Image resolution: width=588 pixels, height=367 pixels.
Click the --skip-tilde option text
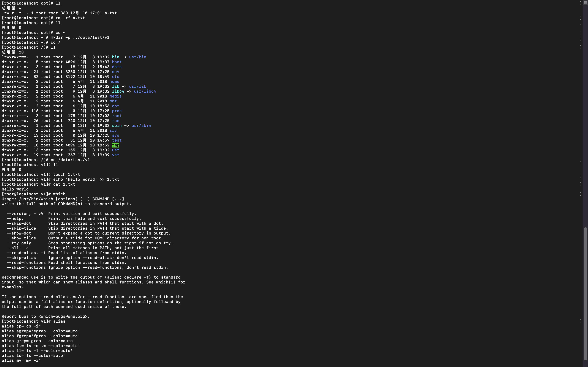(x=21, y=228)
